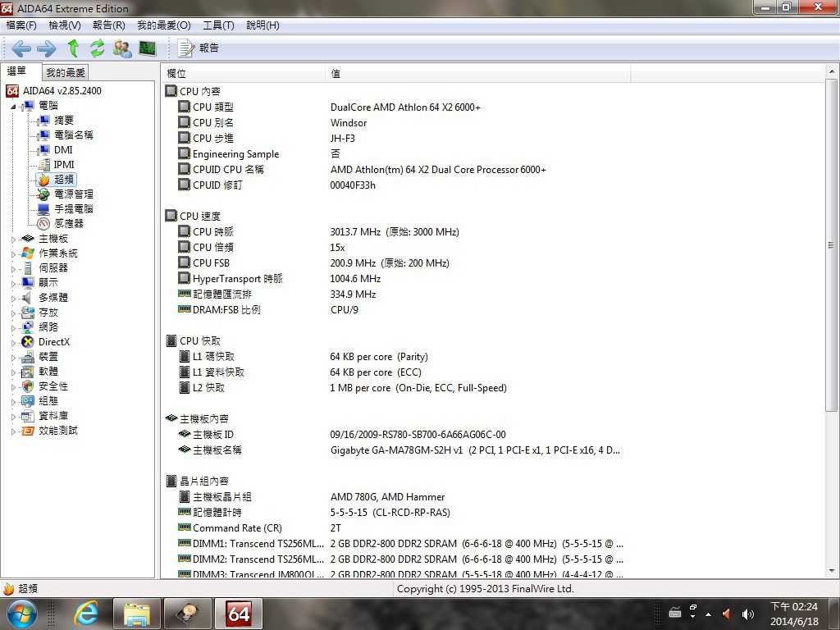Open the taskbar clock and date
This screenshot has width=840, height=630.
[x=794, y=614]
